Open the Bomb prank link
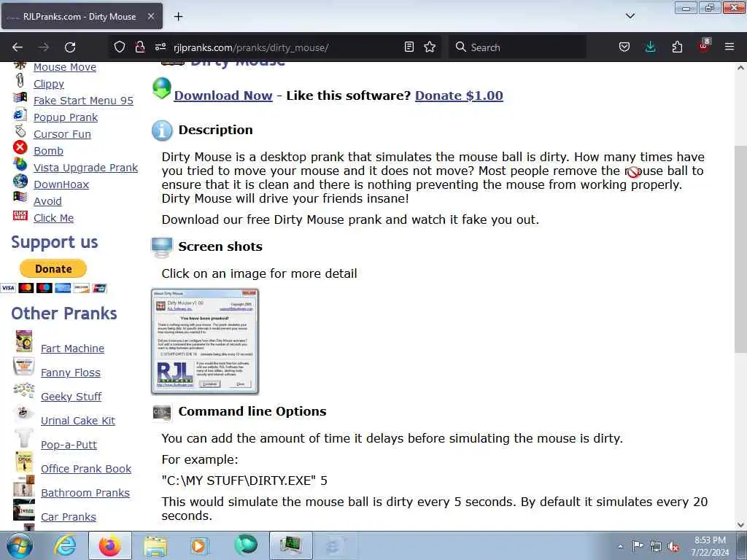 pos(48,151)
